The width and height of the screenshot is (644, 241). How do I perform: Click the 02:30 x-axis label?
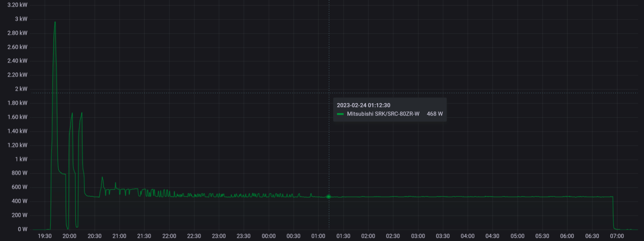pyautogui.click(x=393, y=236)
